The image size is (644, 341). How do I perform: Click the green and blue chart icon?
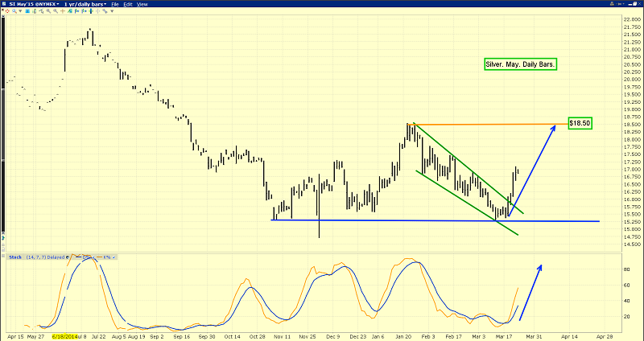pos(70,11)
